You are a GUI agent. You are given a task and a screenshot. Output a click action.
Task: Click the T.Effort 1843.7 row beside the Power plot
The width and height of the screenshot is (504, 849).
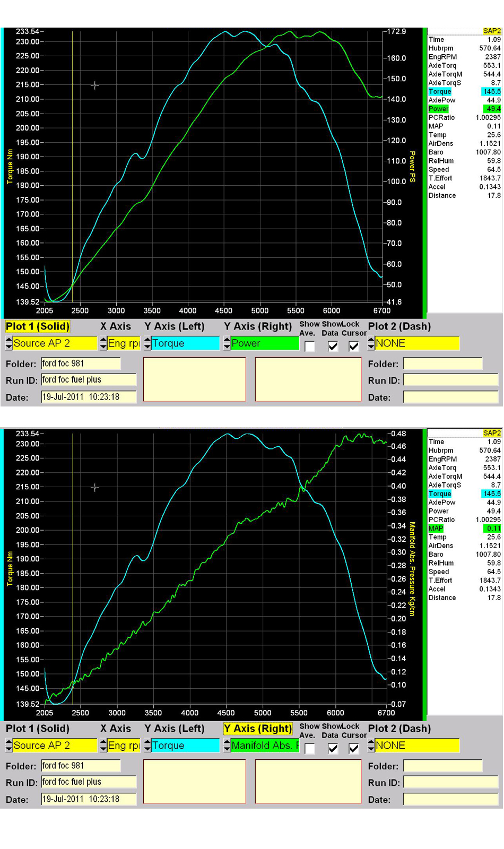[465, 178]
